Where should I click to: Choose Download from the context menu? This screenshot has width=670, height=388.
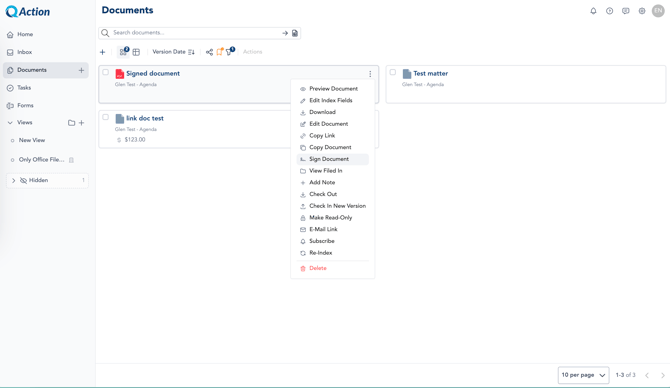pos(332,112)
